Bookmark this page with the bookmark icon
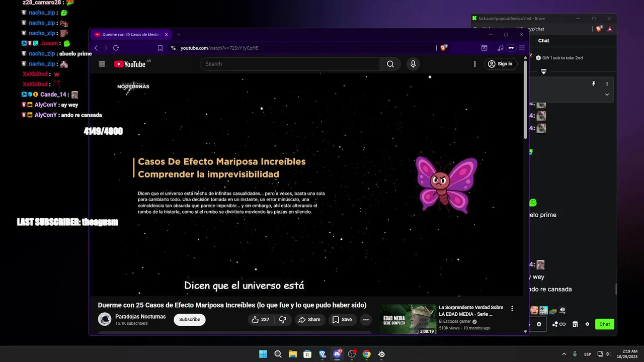This screenshot has width=644, height=362. click(160, 48)
